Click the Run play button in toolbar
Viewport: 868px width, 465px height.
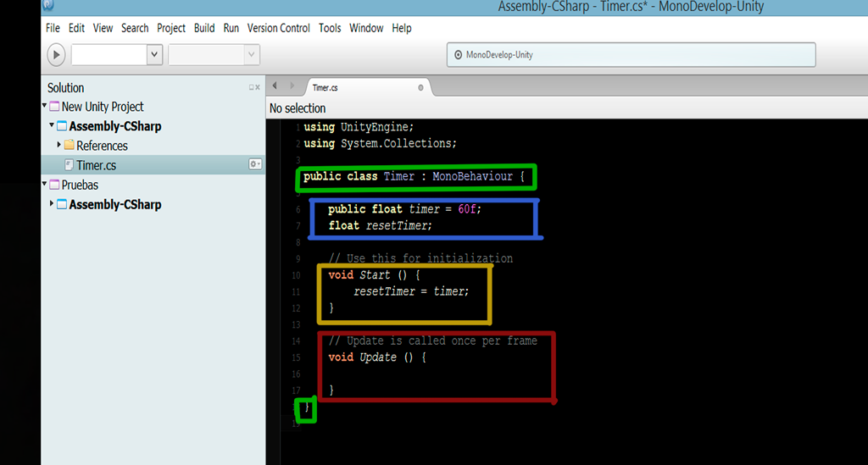click(56, 55)
